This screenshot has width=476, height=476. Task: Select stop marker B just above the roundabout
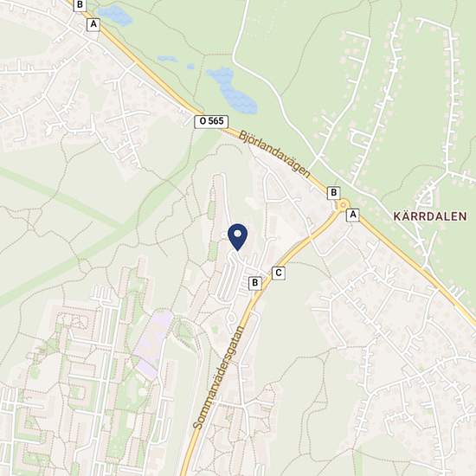[x=333, y=193]
